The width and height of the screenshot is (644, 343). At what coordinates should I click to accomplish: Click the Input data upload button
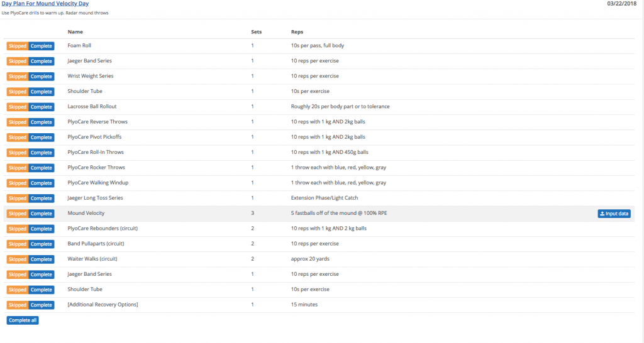(x=614, y=214)
